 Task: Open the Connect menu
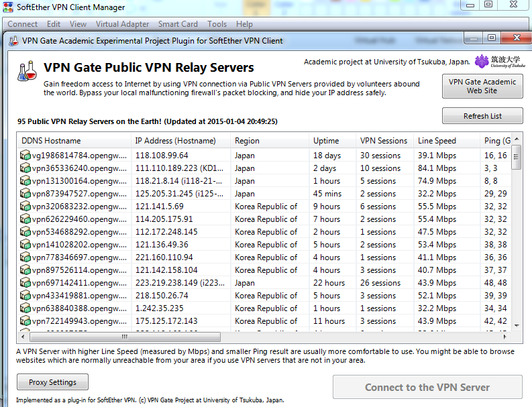pos(22,24)
